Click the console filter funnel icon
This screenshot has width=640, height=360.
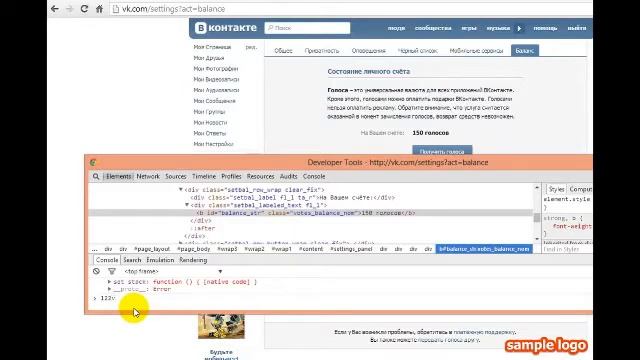coord(111,271)
